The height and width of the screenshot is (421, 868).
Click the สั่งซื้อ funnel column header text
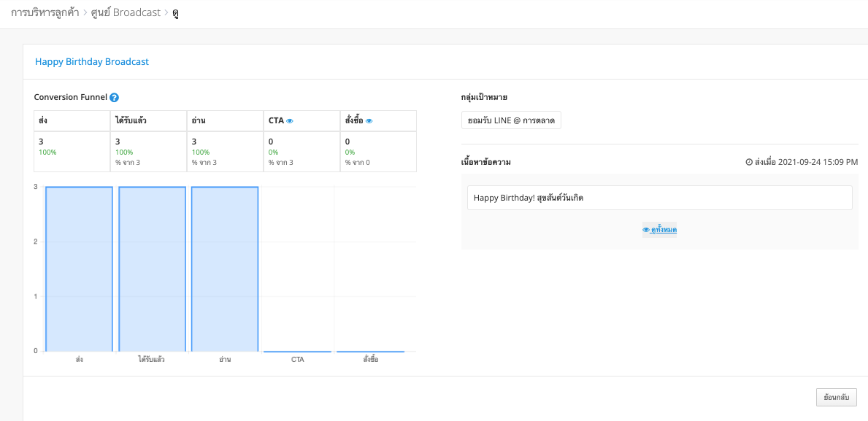354,120
